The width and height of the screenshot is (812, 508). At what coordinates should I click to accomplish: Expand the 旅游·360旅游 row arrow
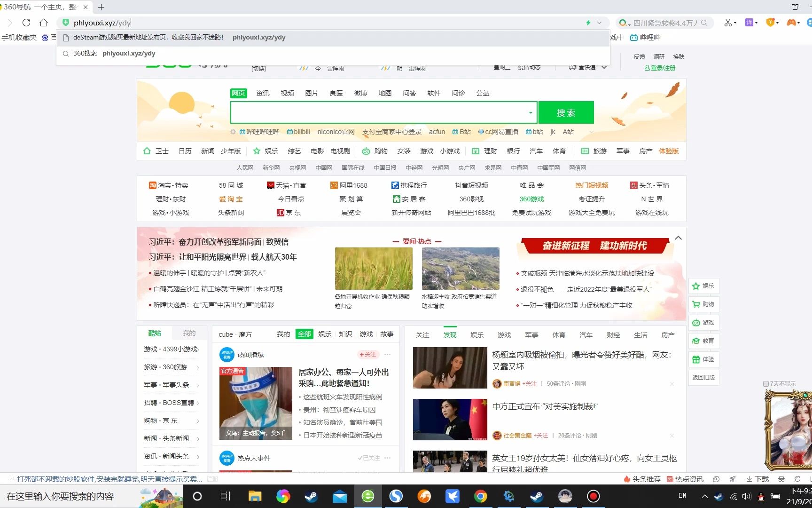198,367
